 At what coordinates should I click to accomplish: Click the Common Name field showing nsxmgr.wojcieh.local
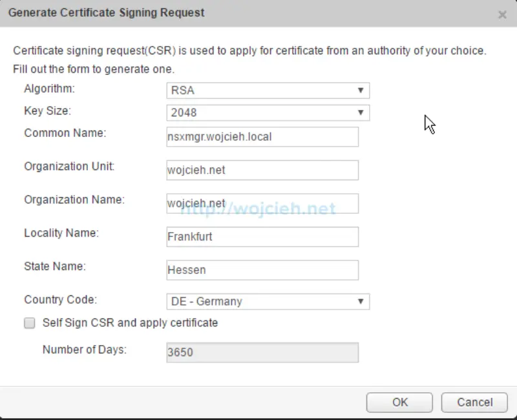point(262,136)
